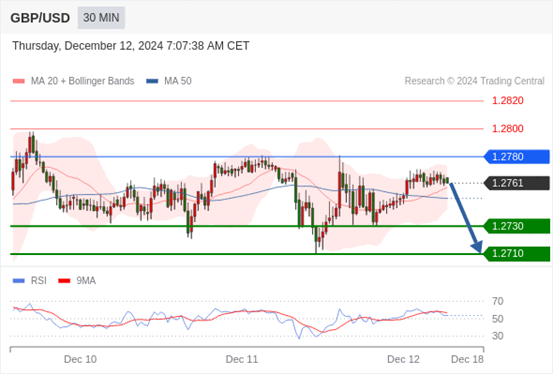Image resolution: width=553 pixels, height=375 pixels.
Task: Click the 1.2820 resistance label
Action: pos(508,101)
